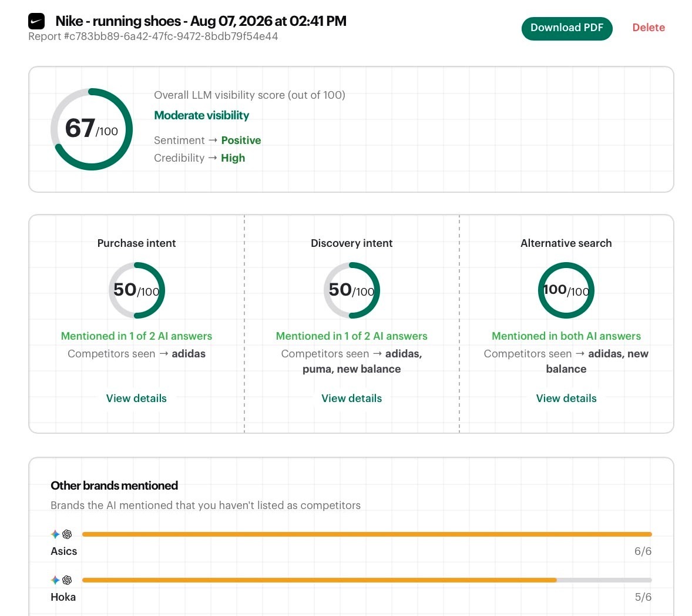
Task: Click the Nike swoosh logo icon
Action: coord(36,21)
